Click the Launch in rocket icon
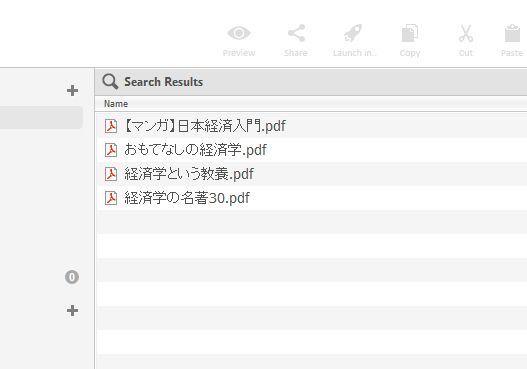Image resolution: width=527 pixels, height=369 pixels. [x=353, y=33]
